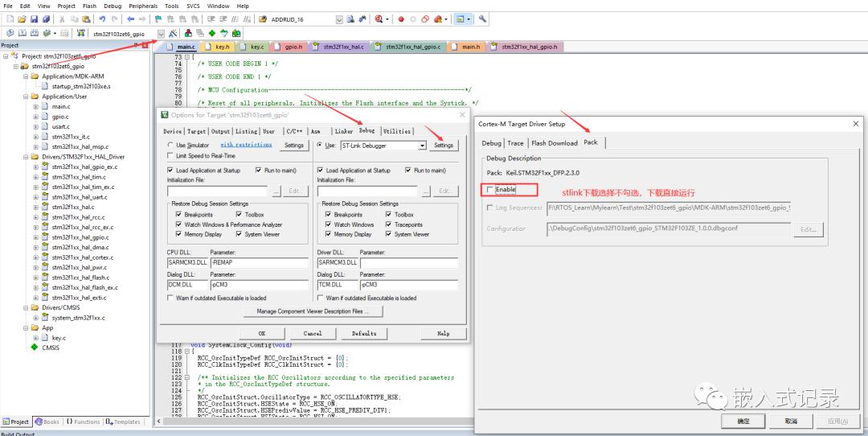Click the 'with restrictions' link
Image resolution: width=868 pixels, height=436 pixels.
[x=246, y=145]
